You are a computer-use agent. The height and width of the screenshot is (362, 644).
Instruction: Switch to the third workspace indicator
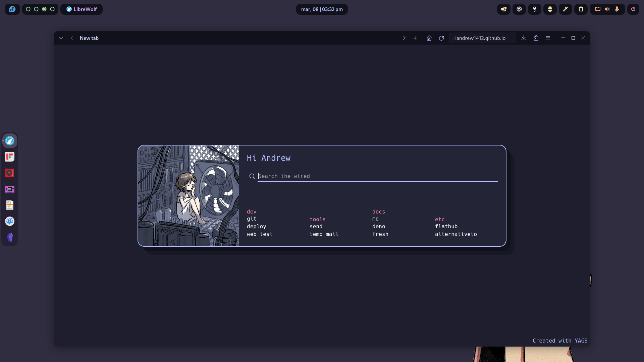[x=44, y=9]
